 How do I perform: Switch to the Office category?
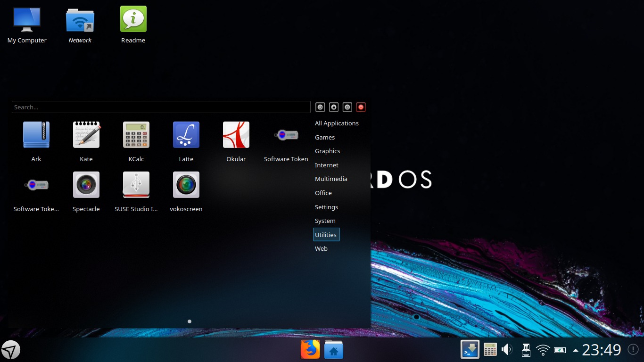pos(323,193)
